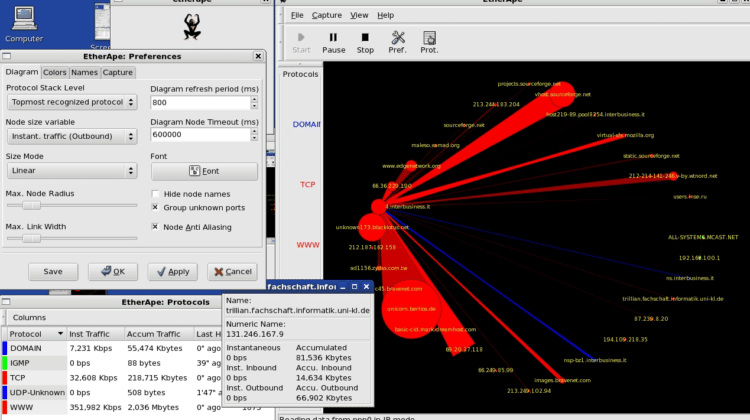
Task: Click the green IGMP color swatch
Action: pos(5,363)
